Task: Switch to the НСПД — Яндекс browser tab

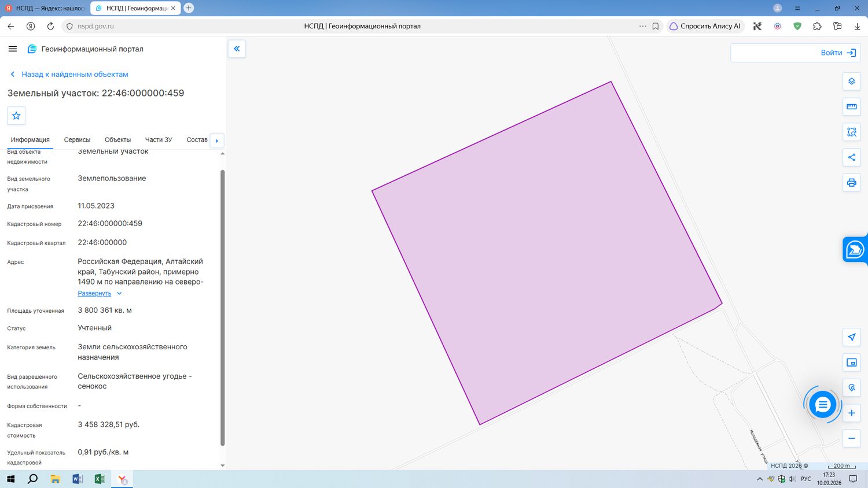Action: pos(45,8)
